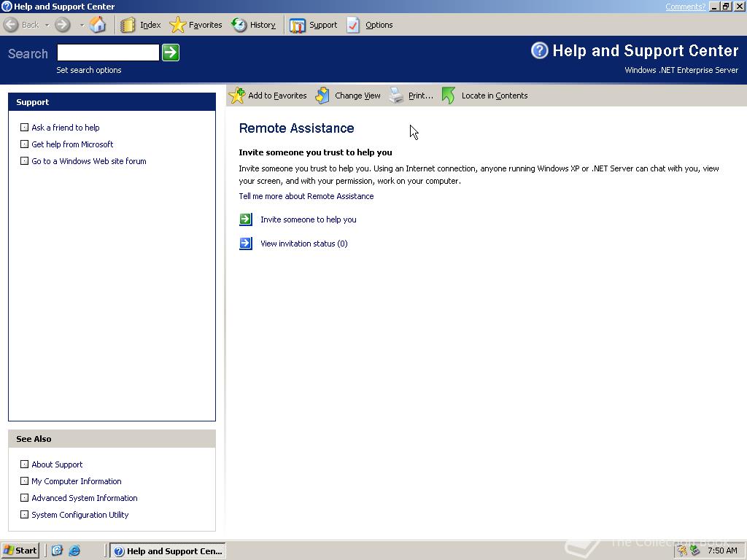Image resolution: width=747 pixels, height=560 pixels.
Task: Click bullet box beside Advanced System Information
Action: click(x=24, y=497)
